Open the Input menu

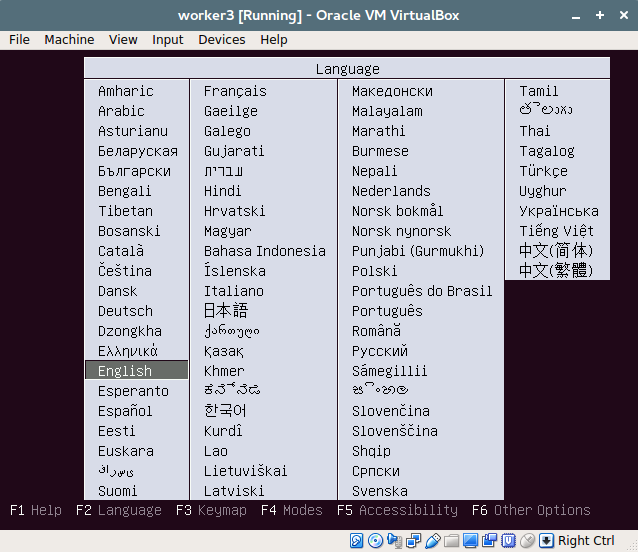(168, 40)
